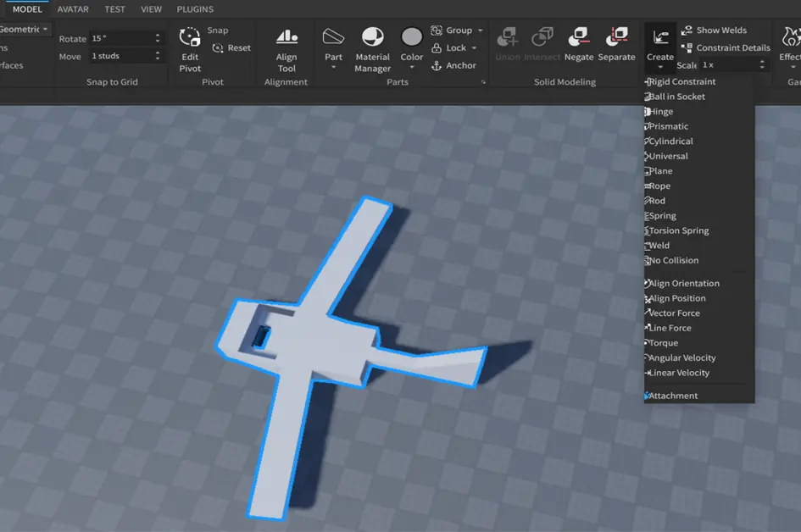
Task: Open the Edit Pivot tool
Action: [x=190, y=50]
